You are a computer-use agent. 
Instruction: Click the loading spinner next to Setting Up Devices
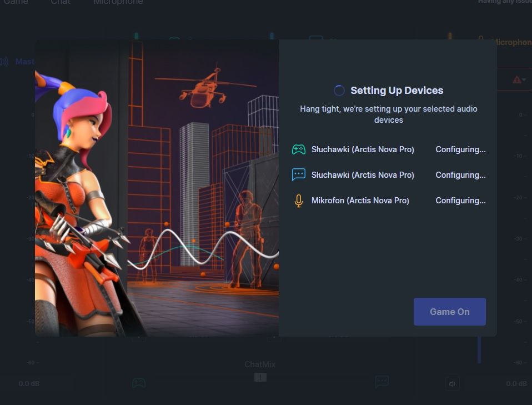coord(339,91)
